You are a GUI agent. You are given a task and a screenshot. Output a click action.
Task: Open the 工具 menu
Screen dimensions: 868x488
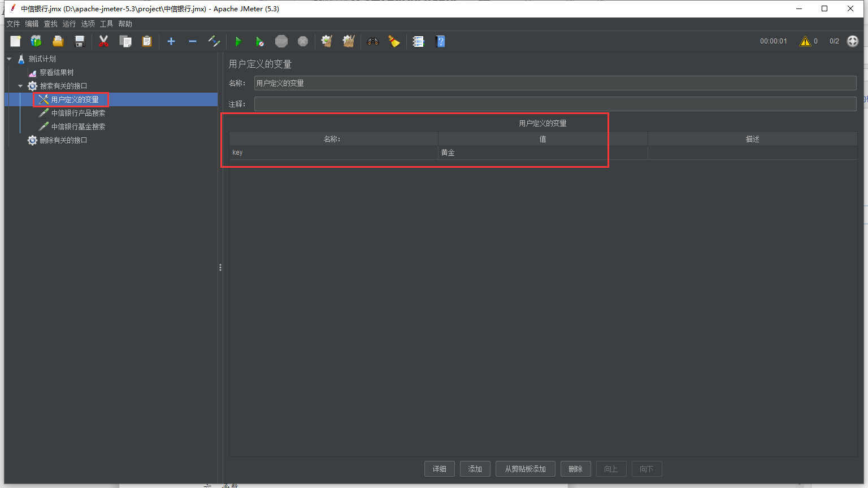(x=106, y=24)
